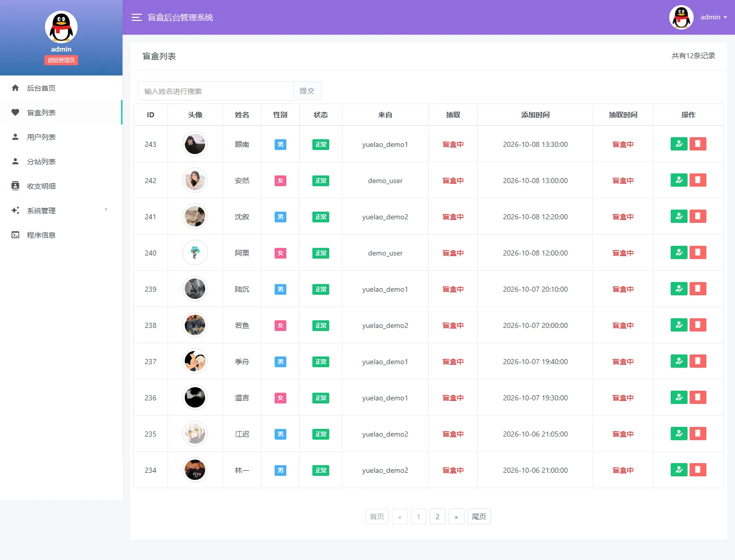Image resolution: width=735 pixels, height=560 pixels.
Task: Focus the name search input field
Action: click(215, 91)
